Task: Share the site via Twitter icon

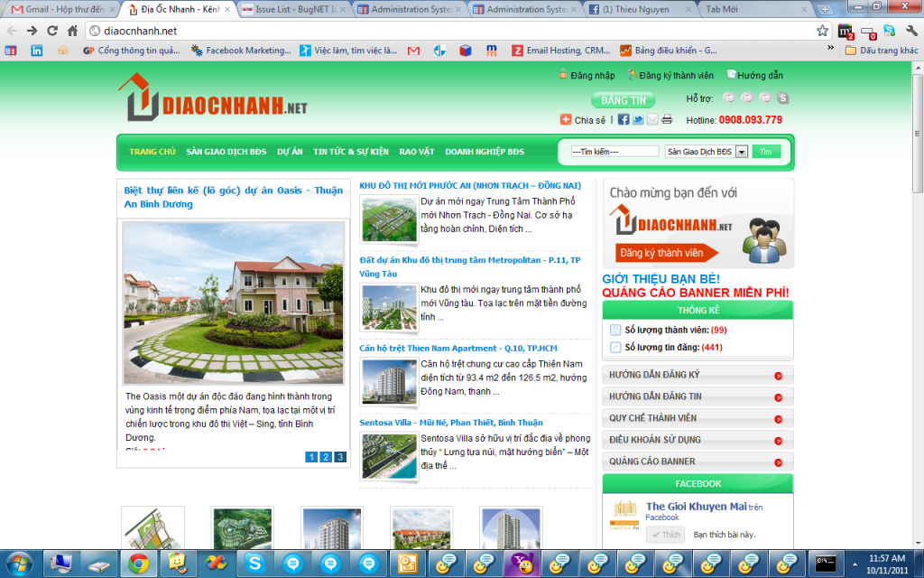Action: (638, 119)
